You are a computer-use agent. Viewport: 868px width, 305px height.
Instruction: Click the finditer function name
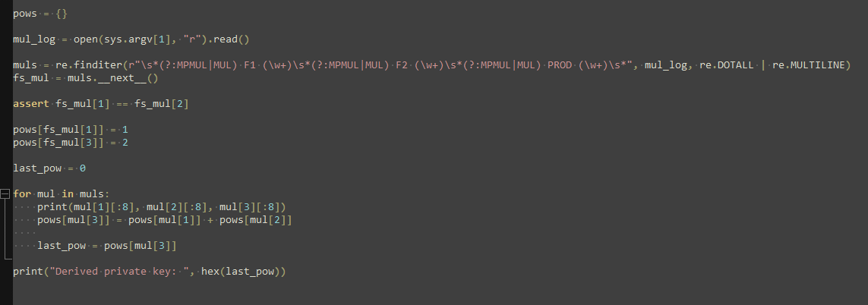coord(97,65)
